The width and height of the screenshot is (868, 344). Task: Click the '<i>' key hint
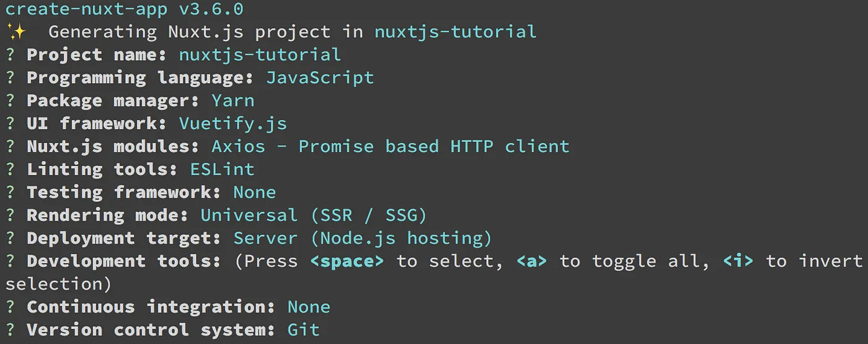[738, 261]
